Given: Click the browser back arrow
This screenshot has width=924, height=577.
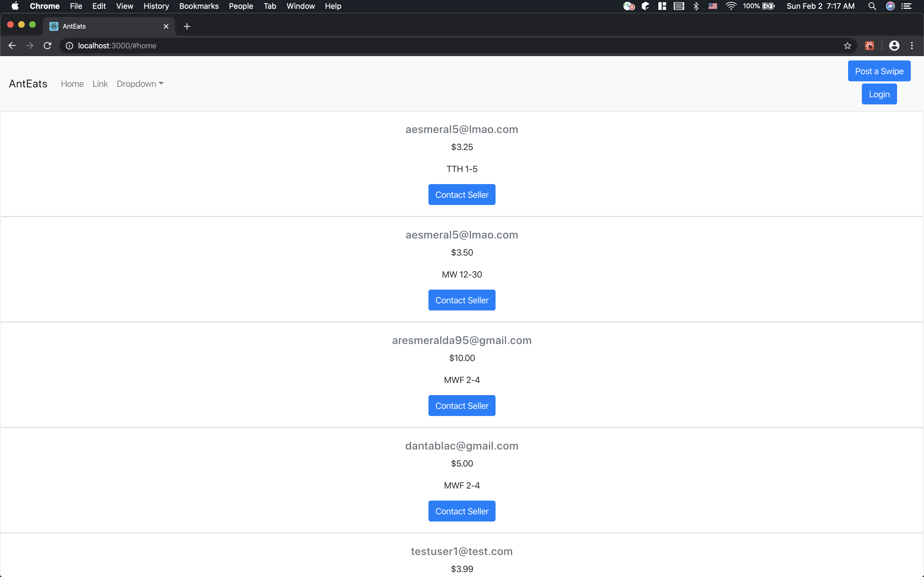Looking at the screenshot, I should coord(12,46).
